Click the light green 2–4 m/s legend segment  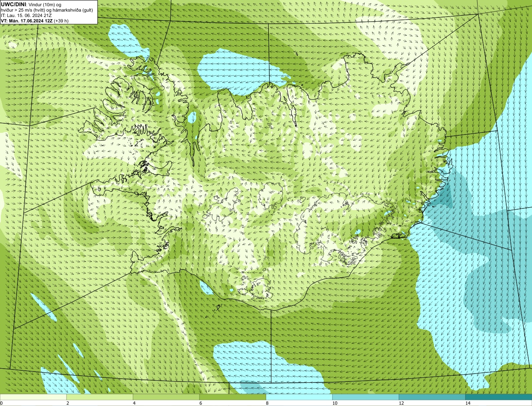tap(100, 397)
